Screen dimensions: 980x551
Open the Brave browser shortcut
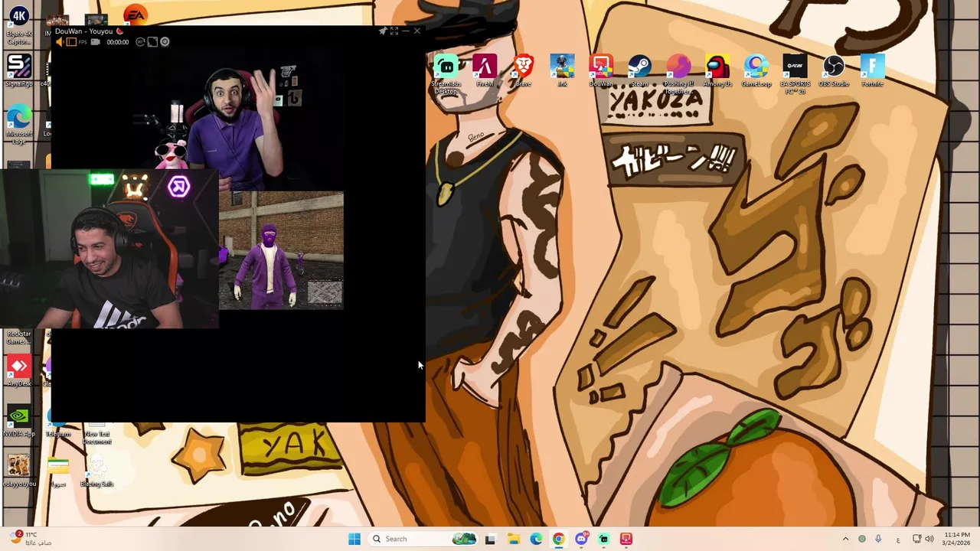click(x=524, y=70)
